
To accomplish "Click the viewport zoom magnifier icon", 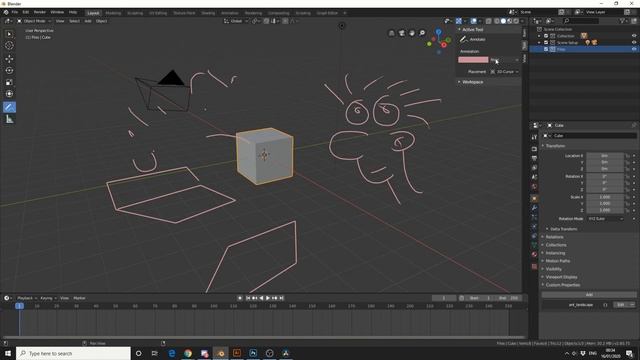I will click(x=422, y=33).
